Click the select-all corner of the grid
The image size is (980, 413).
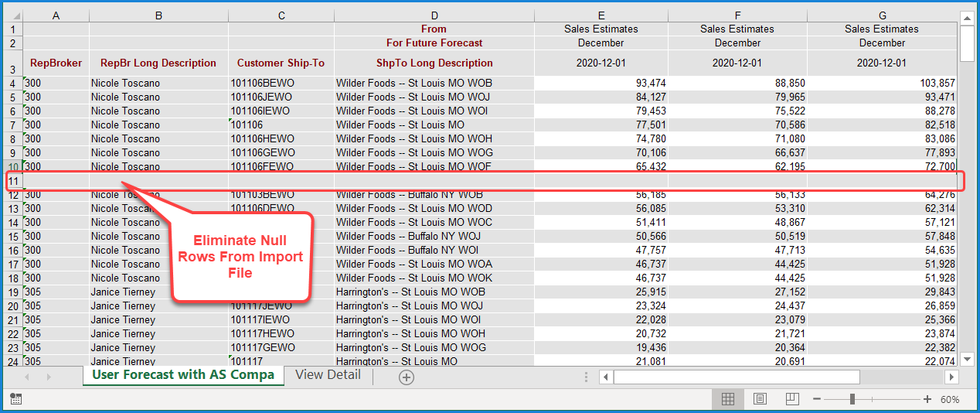tap(12, 15)
